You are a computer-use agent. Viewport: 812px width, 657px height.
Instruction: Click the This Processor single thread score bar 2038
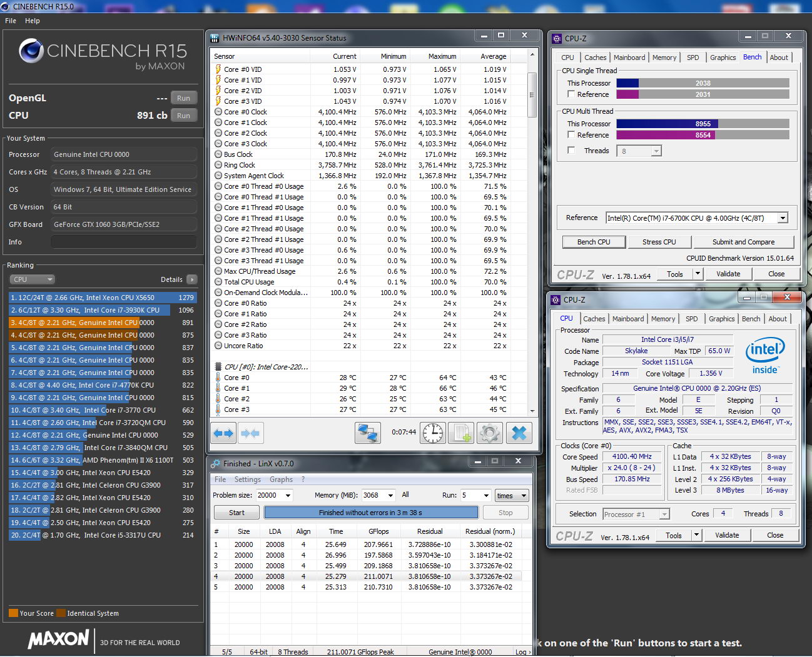tap(703, 83)
